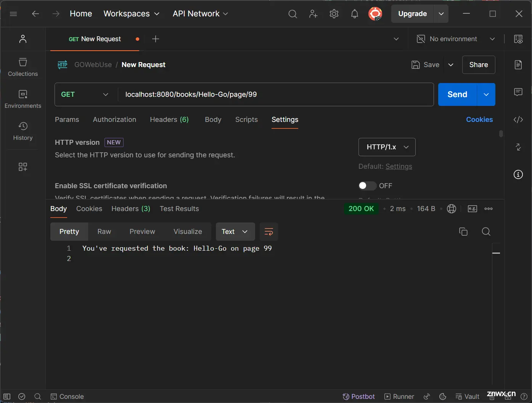Switch to the request Body tab
The width and height of the screenshot is (532, 403).
[213, 120]
